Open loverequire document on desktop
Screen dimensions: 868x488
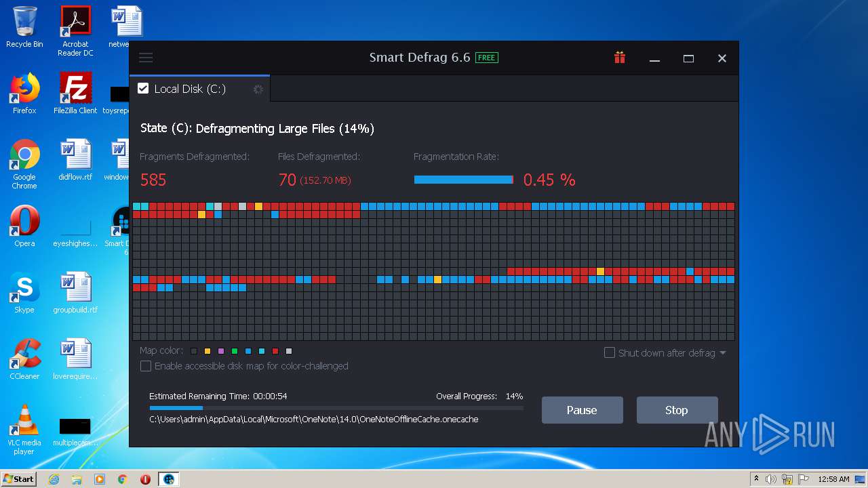point(75,359)
